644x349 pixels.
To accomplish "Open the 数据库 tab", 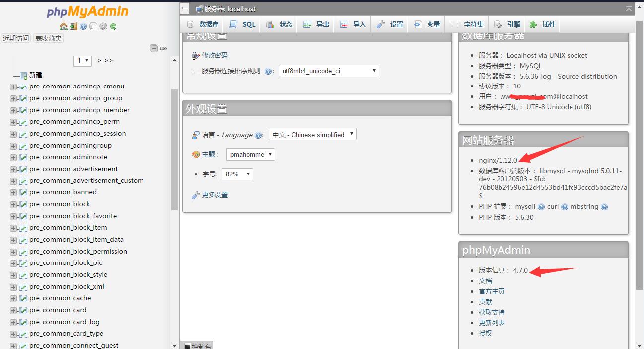I will [203, 24].
